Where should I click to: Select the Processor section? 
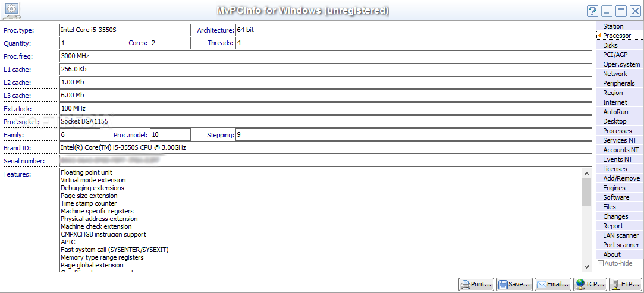click(x=620, y=36)
